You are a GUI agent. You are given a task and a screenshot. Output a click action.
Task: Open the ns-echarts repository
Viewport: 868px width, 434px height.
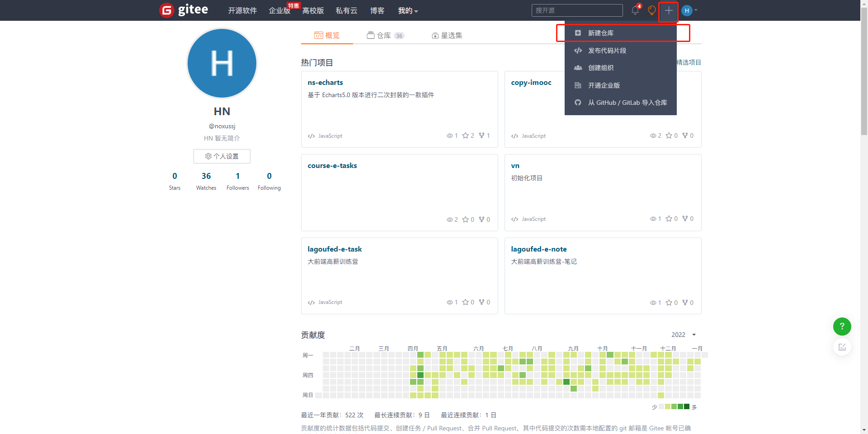tap(325, 82)
